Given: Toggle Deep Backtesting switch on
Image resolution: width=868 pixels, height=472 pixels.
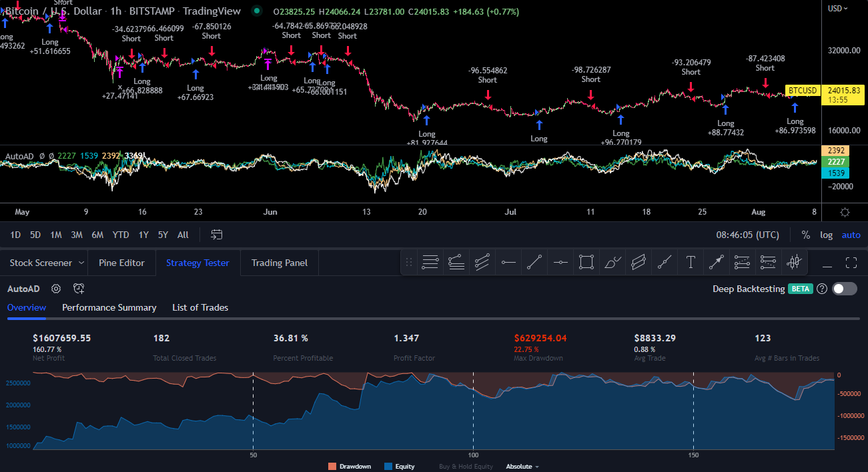Looking at the screenshot, I should pyautogui.click(x=845, y=289).
